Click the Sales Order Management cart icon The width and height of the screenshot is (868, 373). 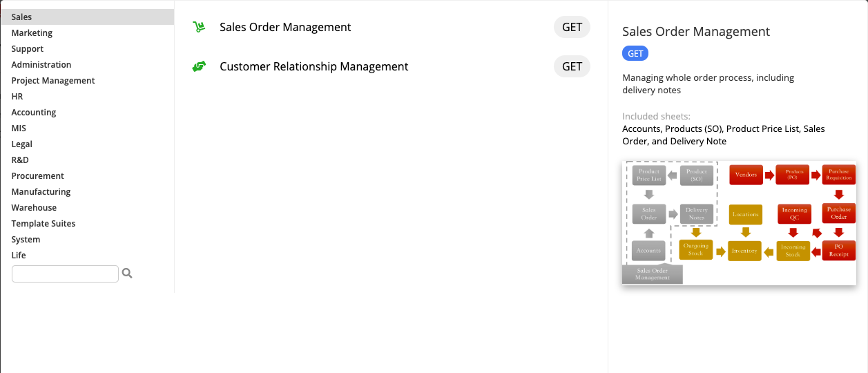[199, 28]
